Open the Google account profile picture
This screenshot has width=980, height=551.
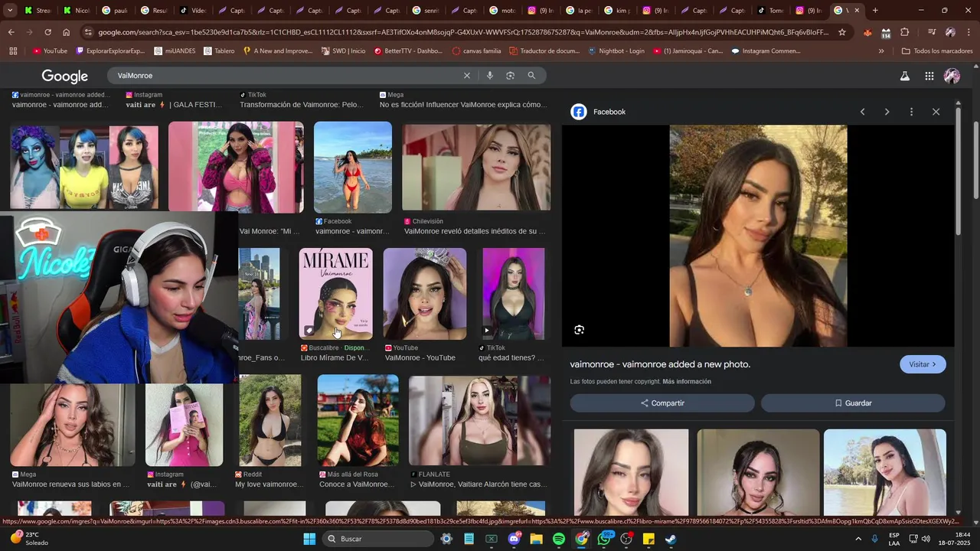tap(952, 76)
